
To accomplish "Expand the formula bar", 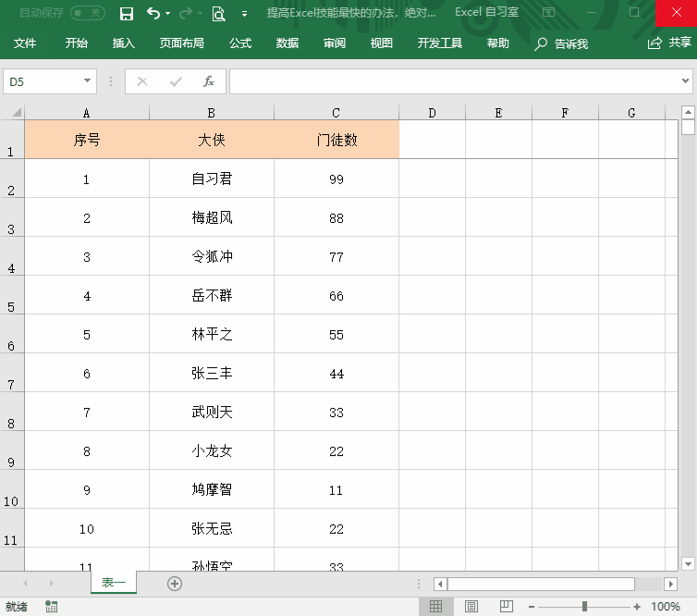I will tap(685, 81).
